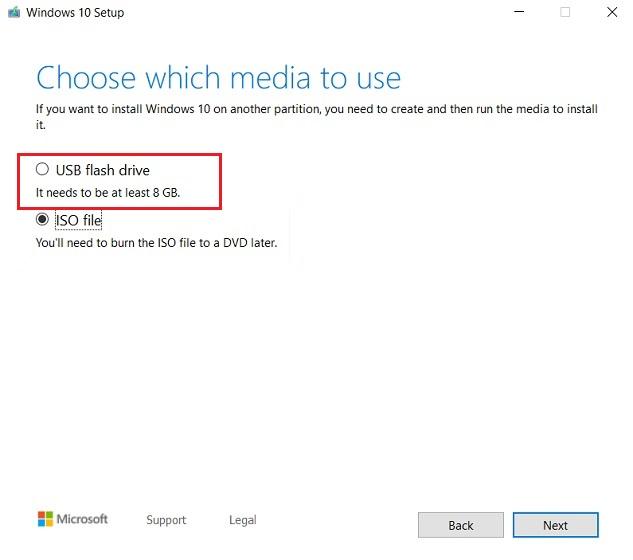Click the Back button
Image resolution: width=633 pixels, height=560 pixels.
pyautogui.click(x=461, y=525)
